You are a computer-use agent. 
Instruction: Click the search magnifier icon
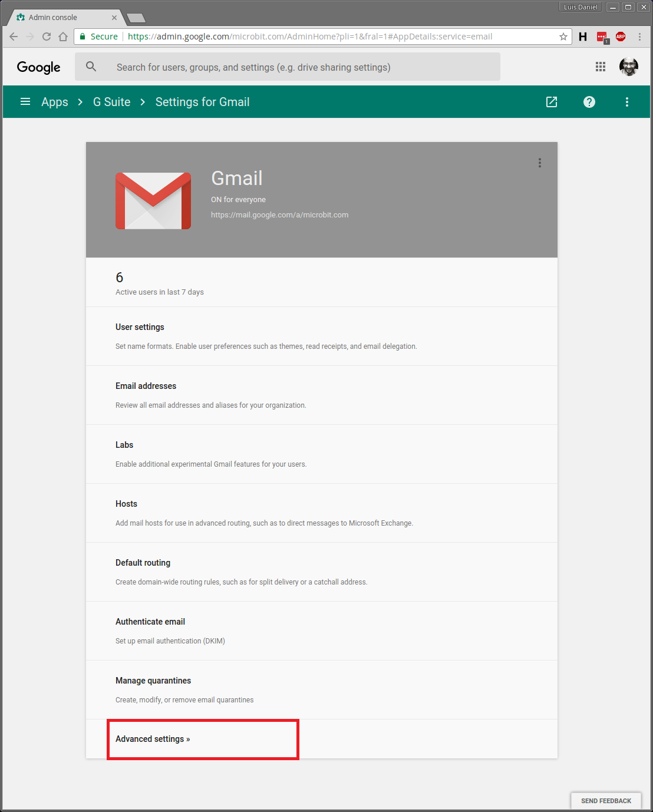coord(91,67)
